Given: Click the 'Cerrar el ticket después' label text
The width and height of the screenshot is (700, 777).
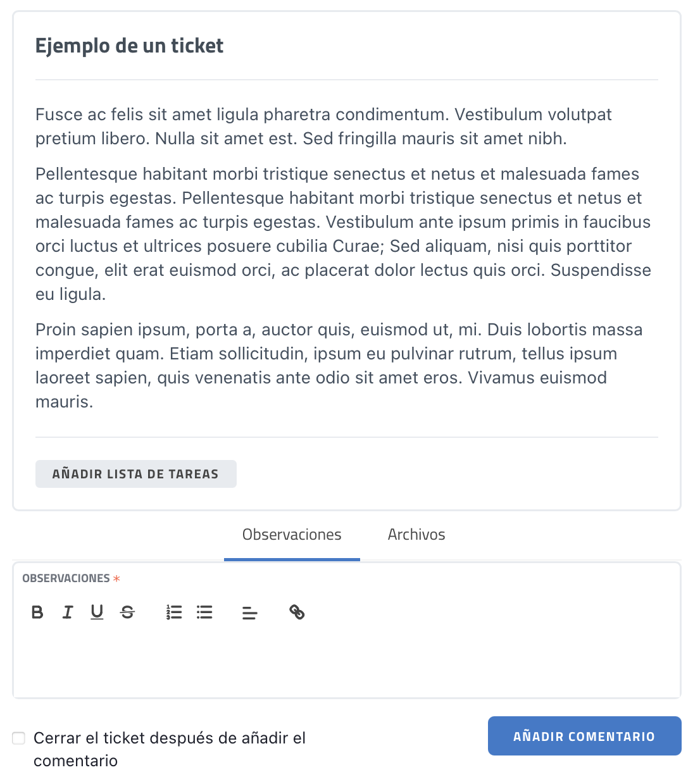Looking at the screenshot, I should click(x=170, y=749).
